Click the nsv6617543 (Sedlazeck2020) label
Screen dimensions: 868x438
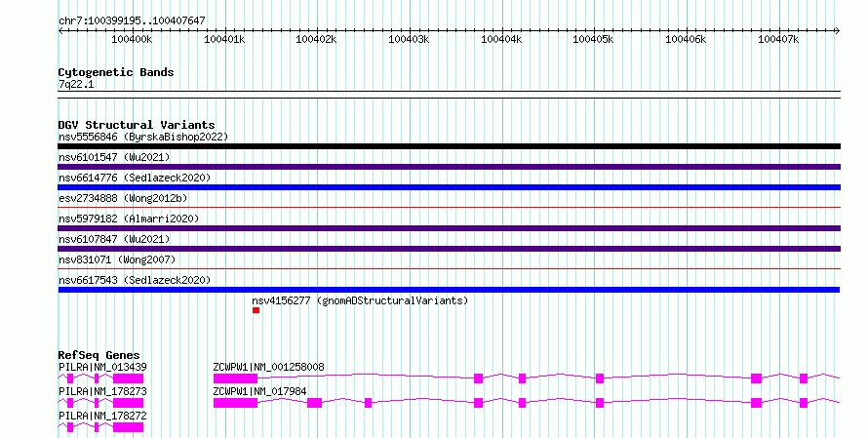(135, 280)
